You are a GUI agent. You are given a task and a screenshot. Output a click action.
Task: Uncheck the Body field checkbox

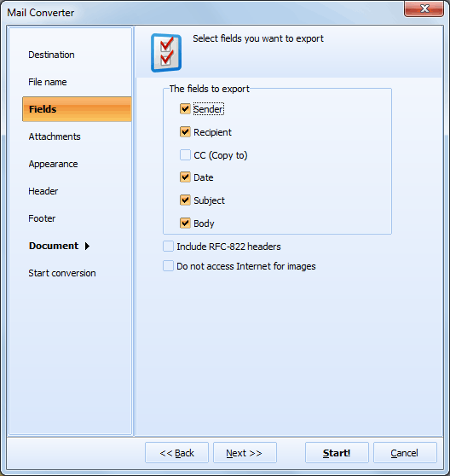click(185, 223)
